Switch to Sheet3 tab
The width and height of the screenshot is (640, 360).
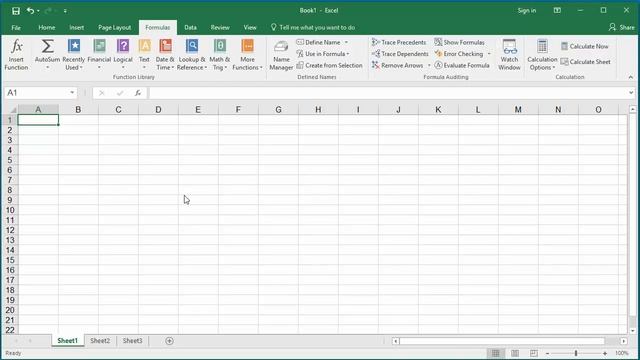pyautogui.click(x=133, y=341)
